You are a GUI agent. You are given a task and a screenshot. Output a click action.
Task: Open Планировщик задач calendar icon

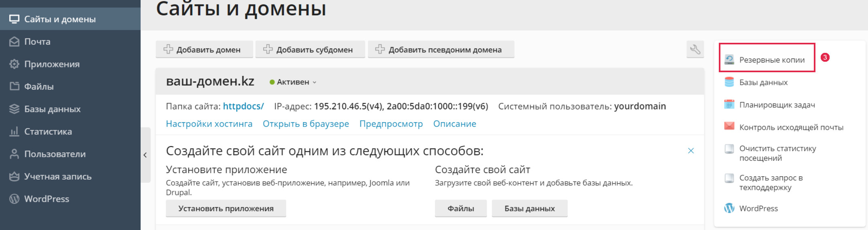[729, 105]
